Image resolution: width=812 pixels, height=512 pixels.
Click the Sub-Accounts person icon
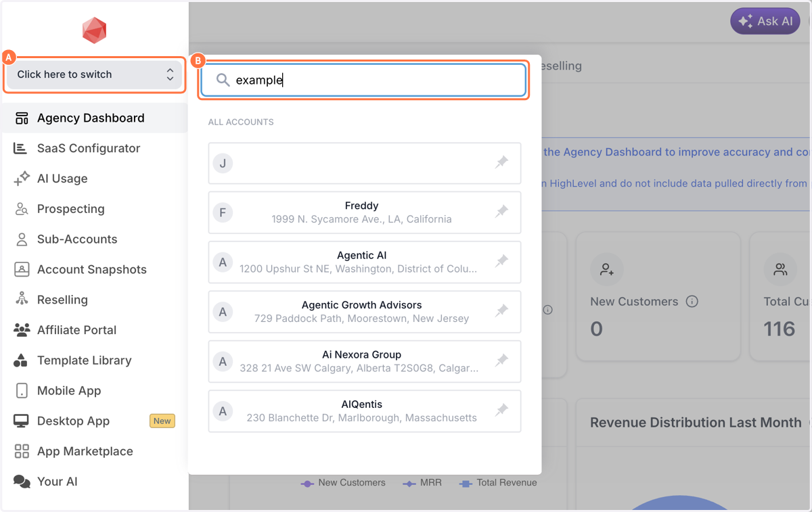(22, 239)
